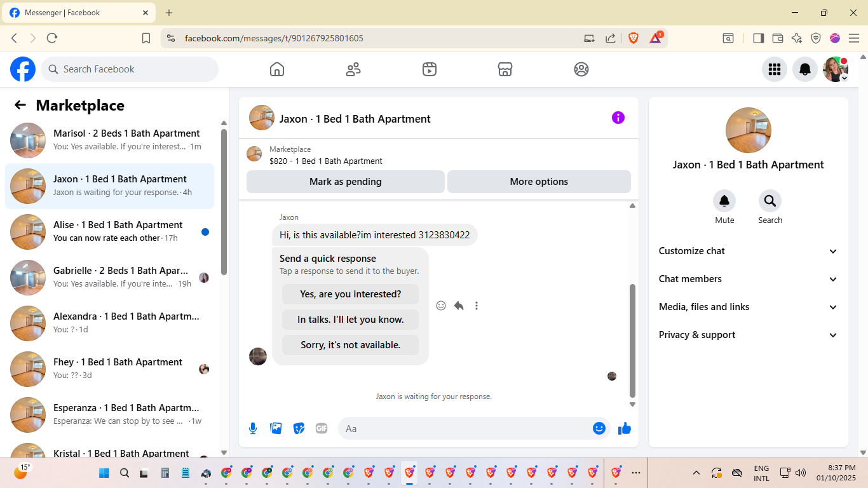Attach a file with the photo icon

[x=276, y=428]
